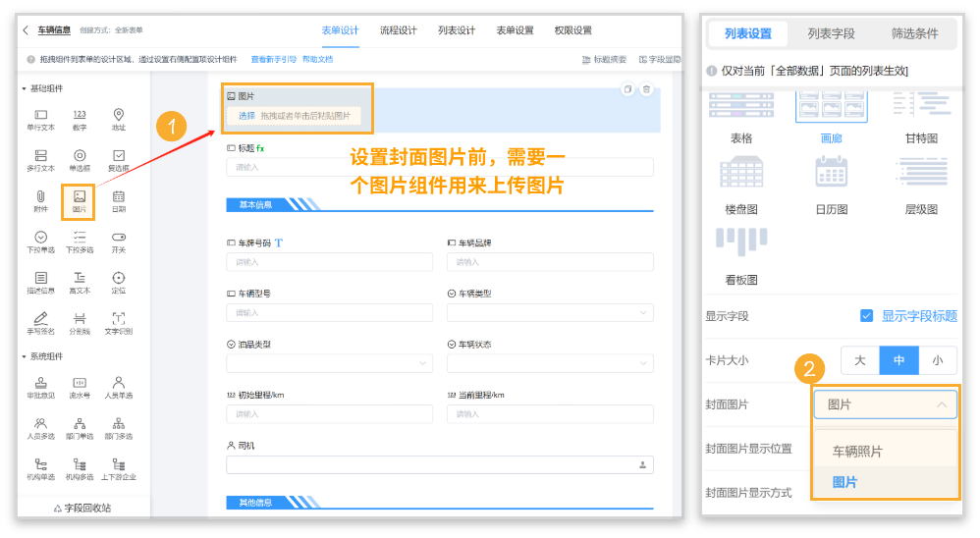
Task: Go back with the left arrow
Action: coord(26,30)
